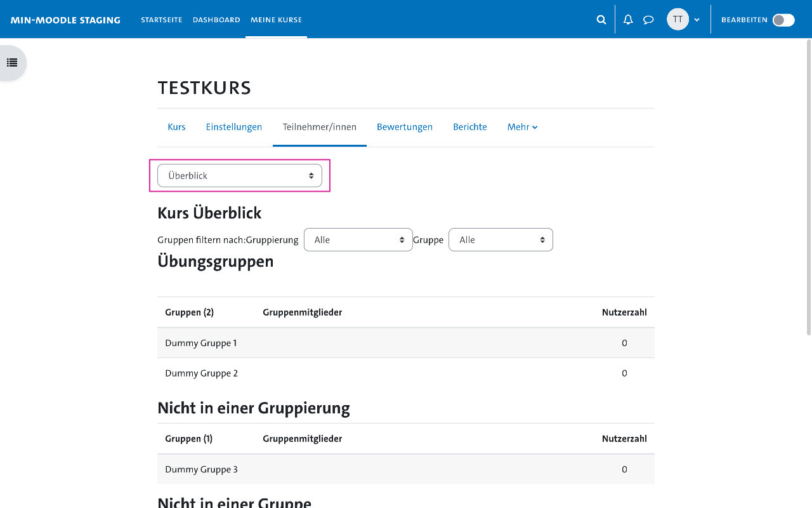Switch to the Kurs tab
The height and width of the screenshot is (508, 812).
[x=176, y=127]
